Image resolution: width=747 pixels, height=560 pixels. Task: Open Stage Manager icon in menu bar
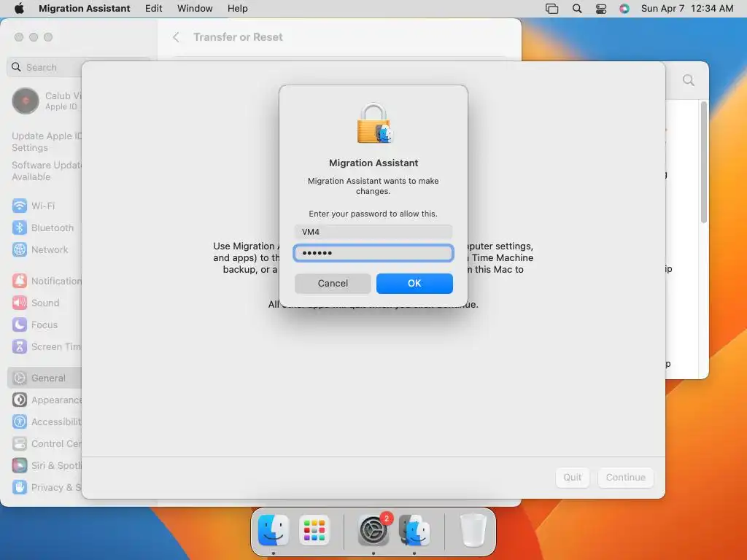click(551, 9)
